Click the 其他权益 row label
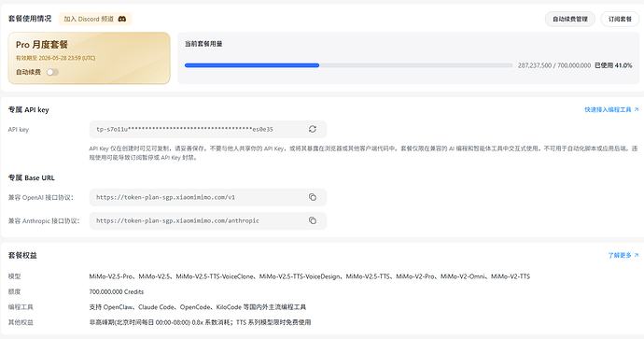644x339 pixels. [21, 322]
